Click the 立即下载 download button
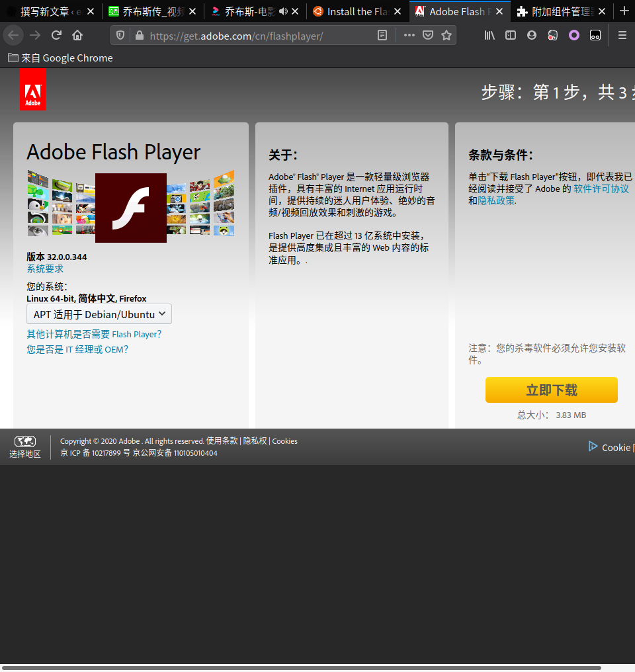Viewport: 635px width, 672px height. click(551, 390)
